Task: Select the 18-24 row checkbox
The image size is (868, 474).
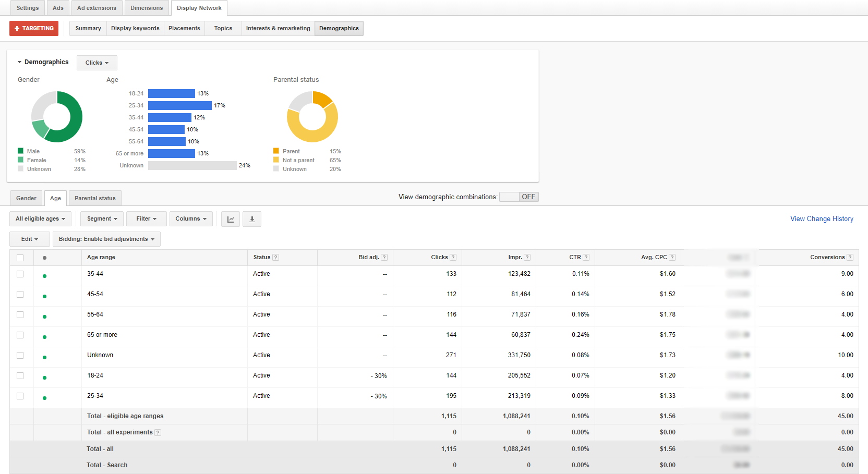Action: pos(20,375)
